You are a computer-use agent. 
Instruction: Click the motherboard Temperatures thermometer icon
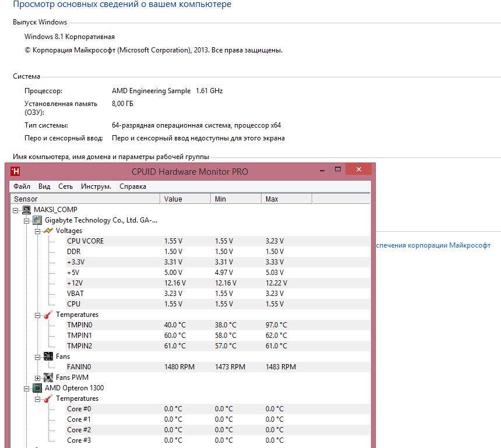pos(48,315)
